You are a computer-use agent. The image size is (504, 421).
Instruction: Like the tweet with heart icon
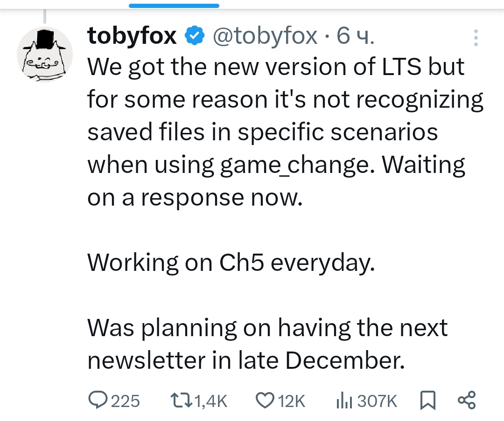tap(265, 400)
